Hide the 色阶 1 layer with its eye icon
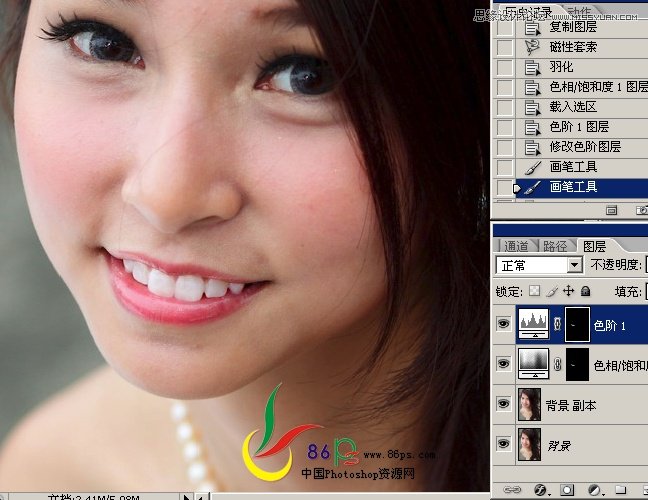The width and height of the screenshot is (648, 500). (503, 324)
